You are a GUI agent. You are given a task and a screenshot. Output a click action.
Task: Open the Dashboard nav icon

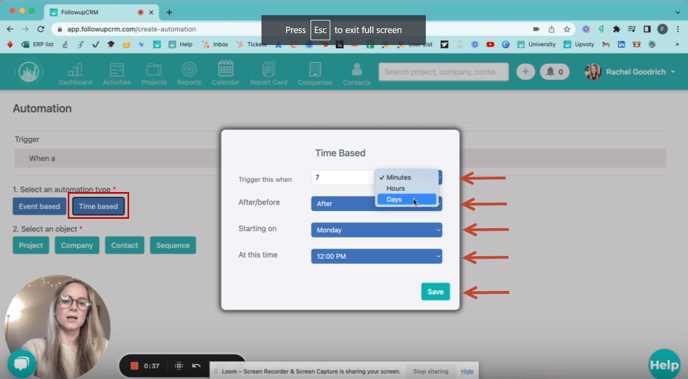[x=75, y=69]
